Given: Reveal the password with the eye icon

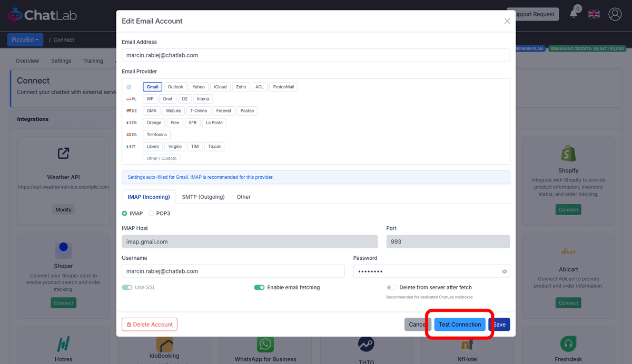Looking at the screenshot, I should [504, 271].
